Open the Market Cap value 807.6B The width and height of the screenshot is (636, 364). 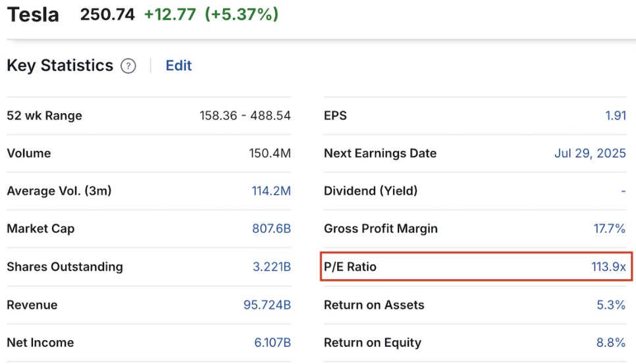(271, 228)
